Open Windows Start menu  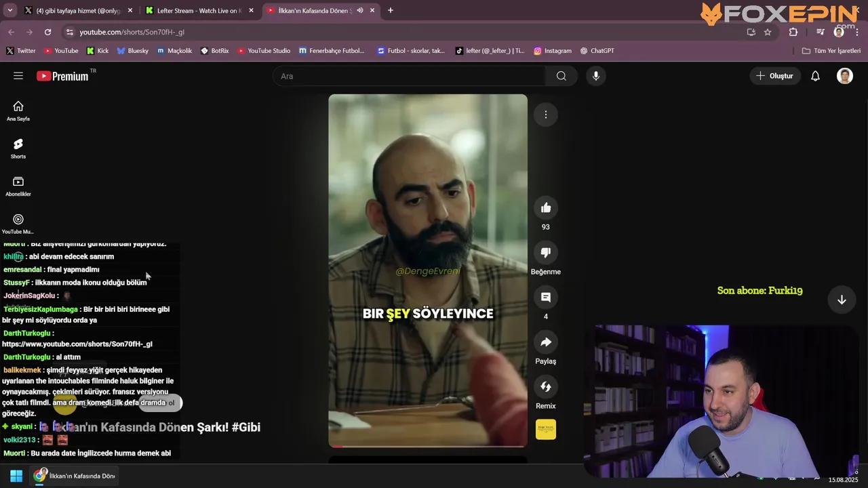(16, 476)
